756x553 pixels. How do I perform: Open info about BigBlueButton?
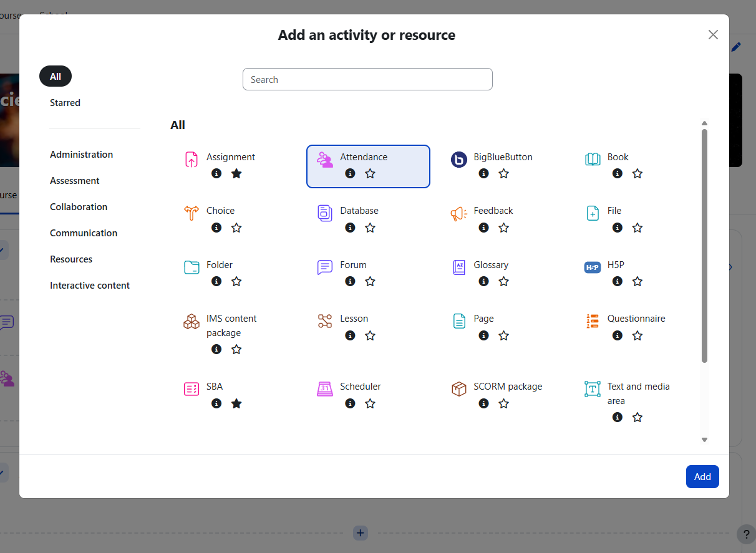pos(483,173)
